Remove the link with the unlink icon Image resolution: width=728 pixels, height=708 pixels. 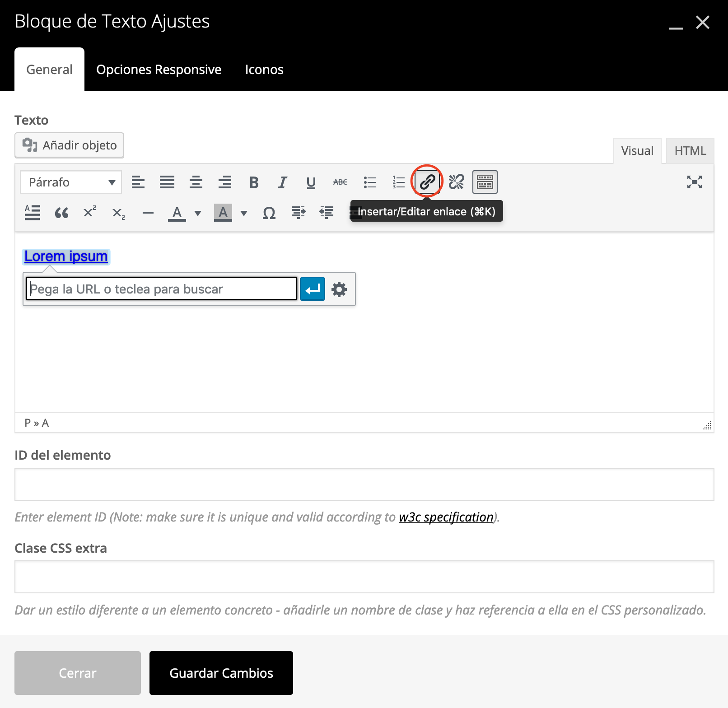tap(456, 182)
